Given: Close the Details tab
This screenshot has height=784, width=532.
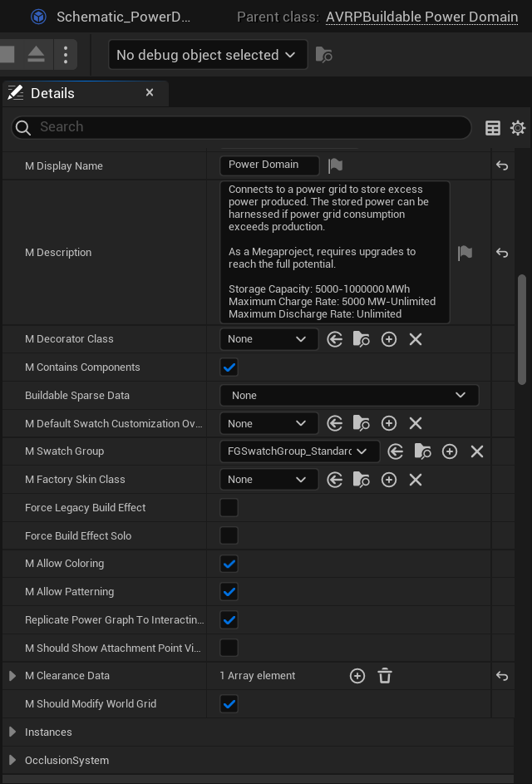Looking at the screenshot, I should (x=150, y=93).
